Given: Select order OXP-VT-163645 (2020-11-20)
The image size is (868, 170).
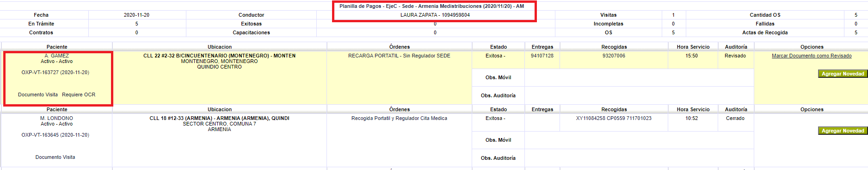Looking at the screenshot, I should tap(55, 135).
